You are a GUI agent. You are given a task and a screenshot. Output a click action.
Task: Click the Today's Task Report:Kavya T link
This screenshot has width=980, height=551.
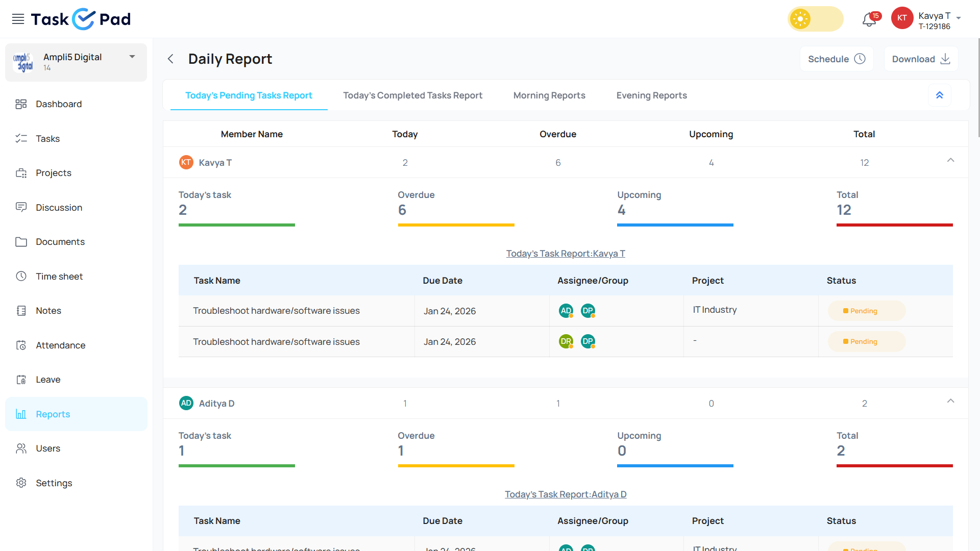pos(565,254)
